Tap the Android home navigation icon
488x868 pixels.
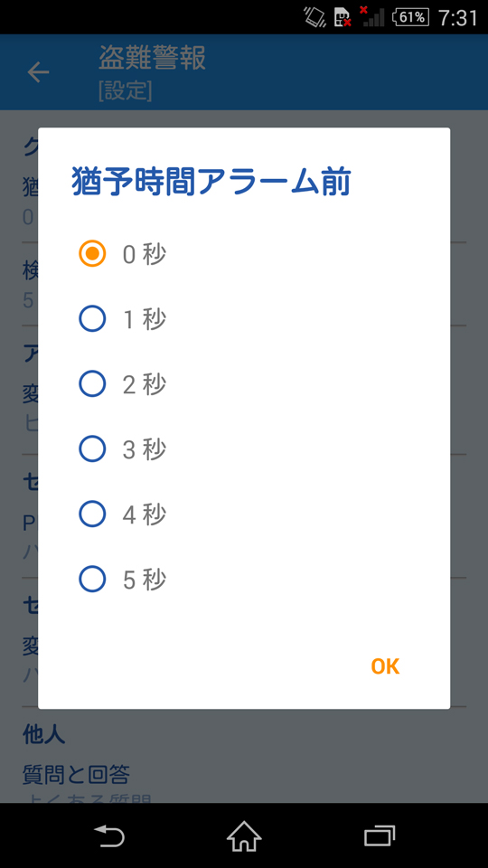244,835
